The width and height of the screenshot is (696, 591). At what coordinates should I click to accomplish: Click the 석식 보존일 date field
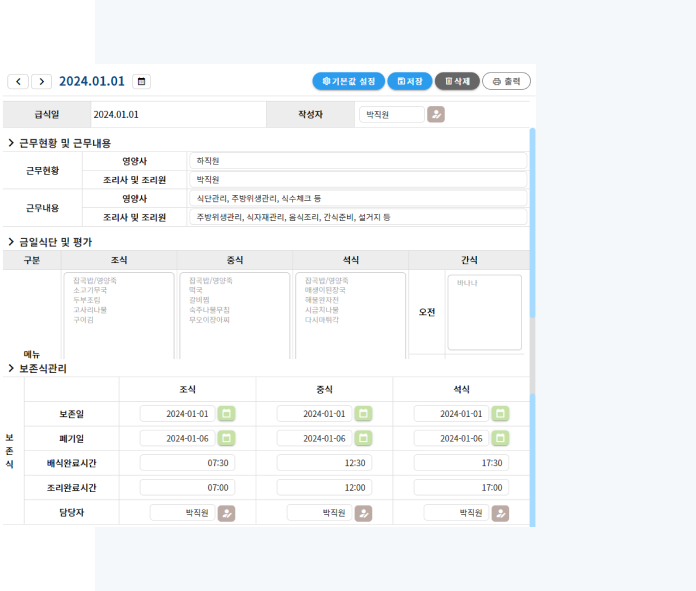[451, 414]
